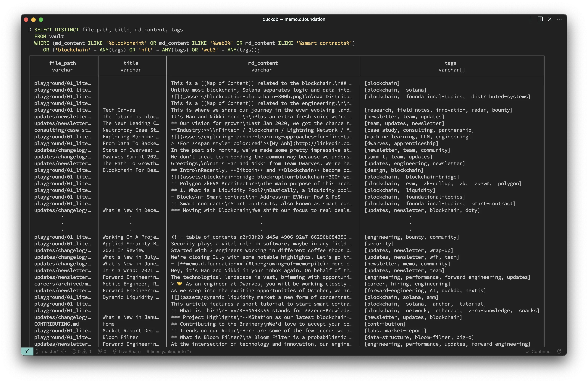Select the SELECT DISTINCT query line

[109, 30]
